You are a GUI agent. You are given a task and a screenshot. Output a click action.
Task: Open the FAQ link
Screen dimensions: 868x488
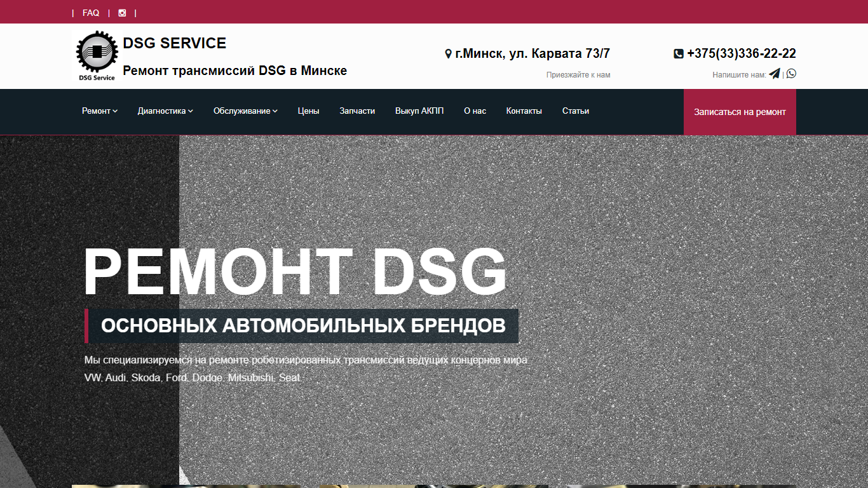(x=91, y=13)
